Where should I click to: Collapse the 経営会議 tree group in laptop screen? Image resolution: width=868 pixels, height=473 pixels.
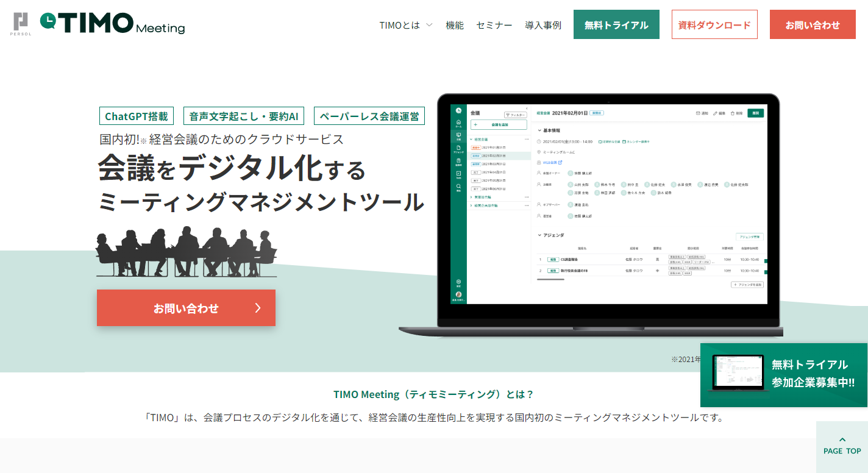tap(471, 139)
